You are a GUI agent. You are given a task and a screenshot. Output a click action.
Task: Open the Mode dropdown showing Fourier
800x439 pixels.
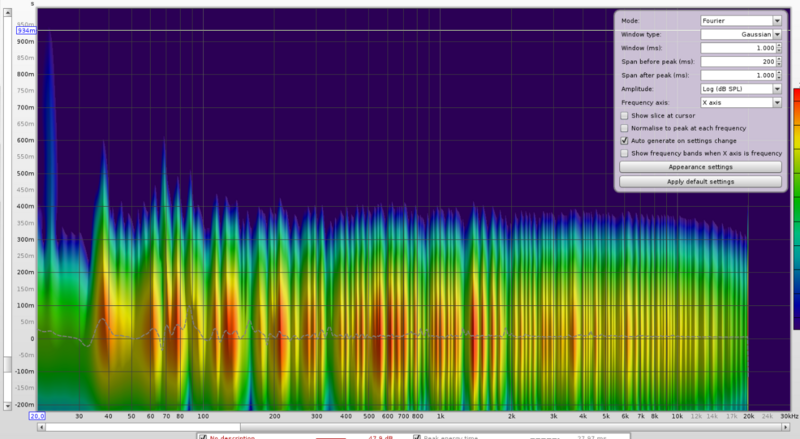point(740,20)
